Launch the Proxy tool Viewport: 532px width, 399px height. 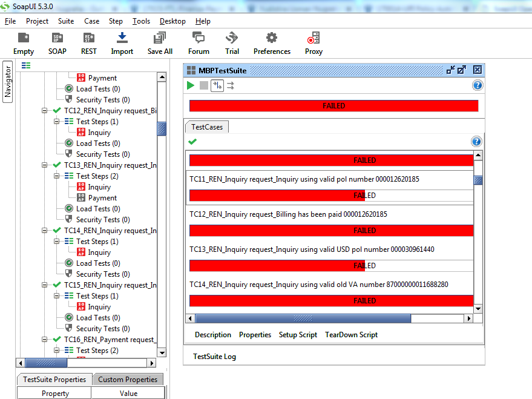pyautogui.click(x=313, y=39)
